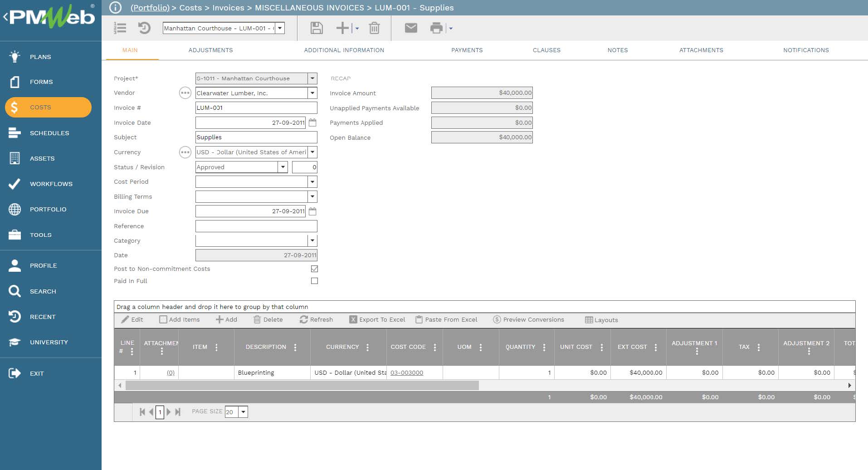This screenshot has height=470, width=868.
Task: Save the invoice with the floppy disk icon
Action: (317, 28)
